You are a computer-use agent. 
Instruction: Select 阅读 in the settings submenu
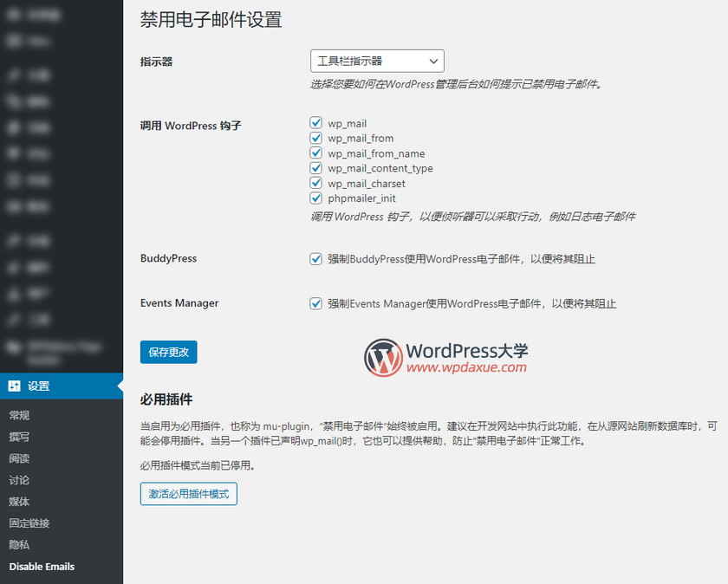coord(19,459)
